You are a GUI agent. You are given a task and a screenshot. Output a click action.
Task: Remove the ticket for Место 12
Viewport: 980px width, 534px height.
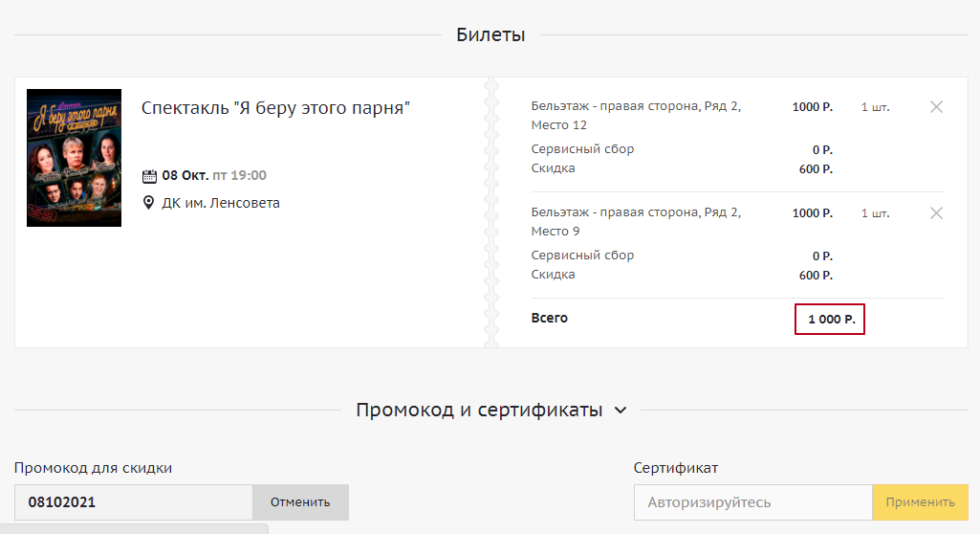936,107
